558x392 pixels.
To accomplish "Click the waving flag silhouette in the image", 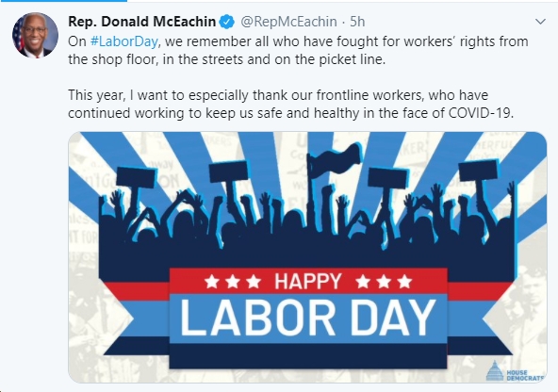I will [x=334, y=159].
